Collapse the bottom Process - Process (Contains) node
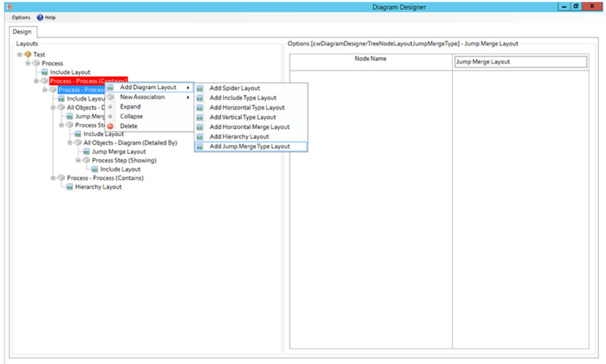Image resolution: width=606 pixels, height=364 pixels. [x=53, y=178]
